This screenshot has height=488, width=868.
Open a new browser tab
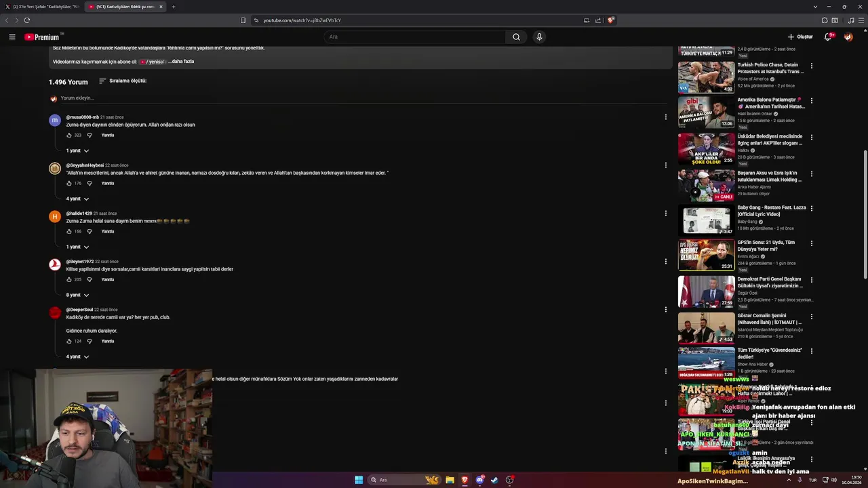tap(173, 7)
